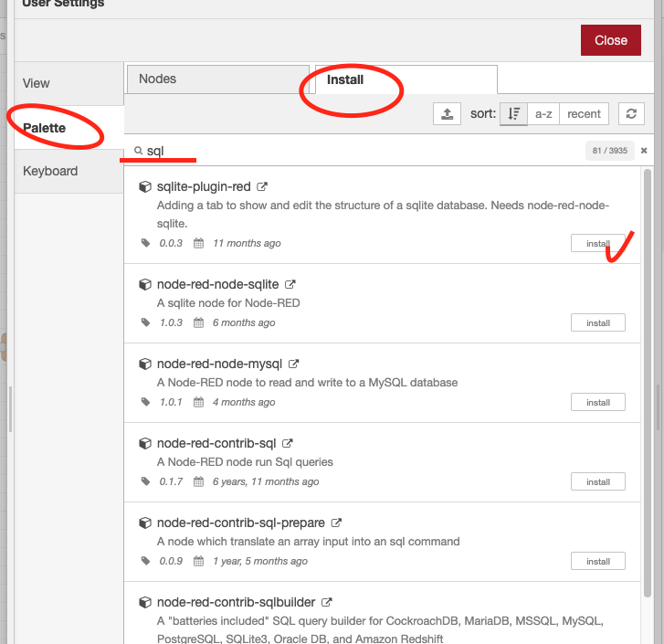
Task: Click the search magnifier icon
Action: (138, 151)
